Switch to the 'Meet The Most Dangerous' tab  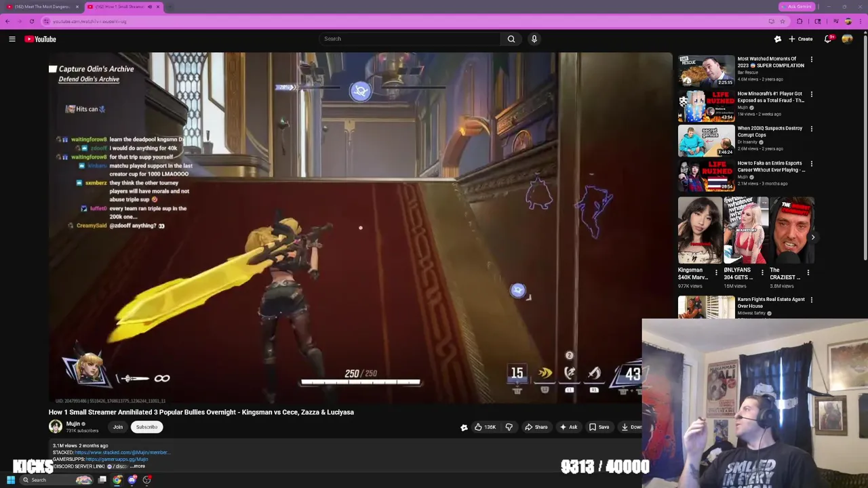click(x=41, y=7)
